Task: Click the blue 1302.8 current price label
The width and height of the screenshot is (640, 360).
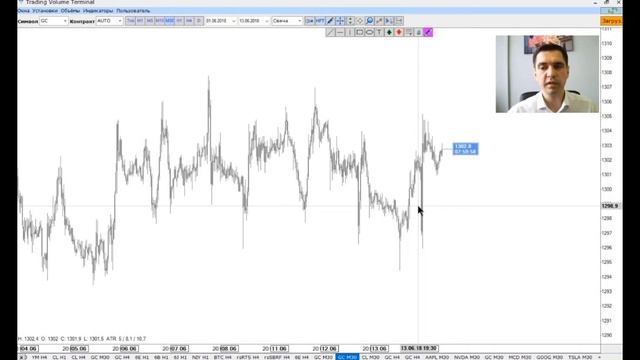Action: coord(465,149)
